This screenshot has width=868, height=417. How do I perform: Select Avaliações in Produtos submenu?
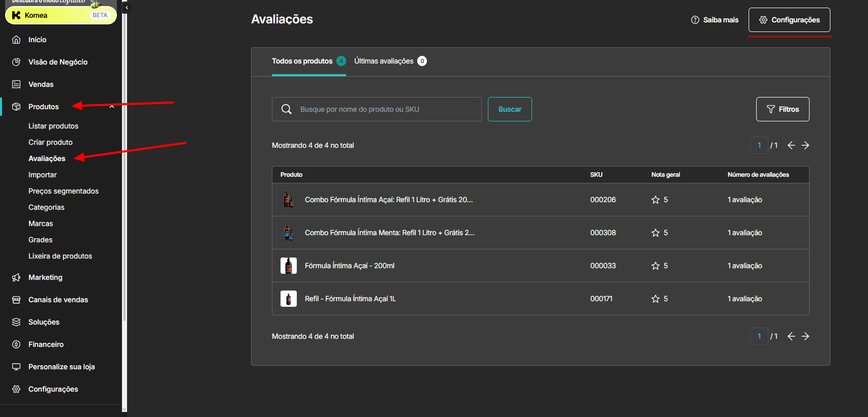[47, 158]
